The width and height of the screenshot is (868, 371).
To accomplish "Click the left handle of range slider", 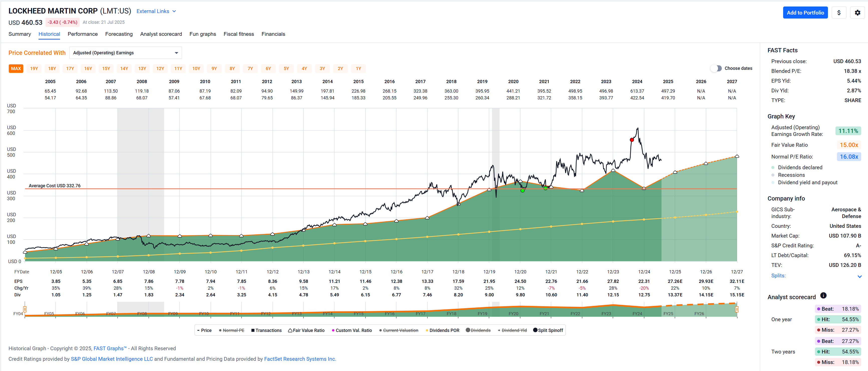I will [25, 309].
